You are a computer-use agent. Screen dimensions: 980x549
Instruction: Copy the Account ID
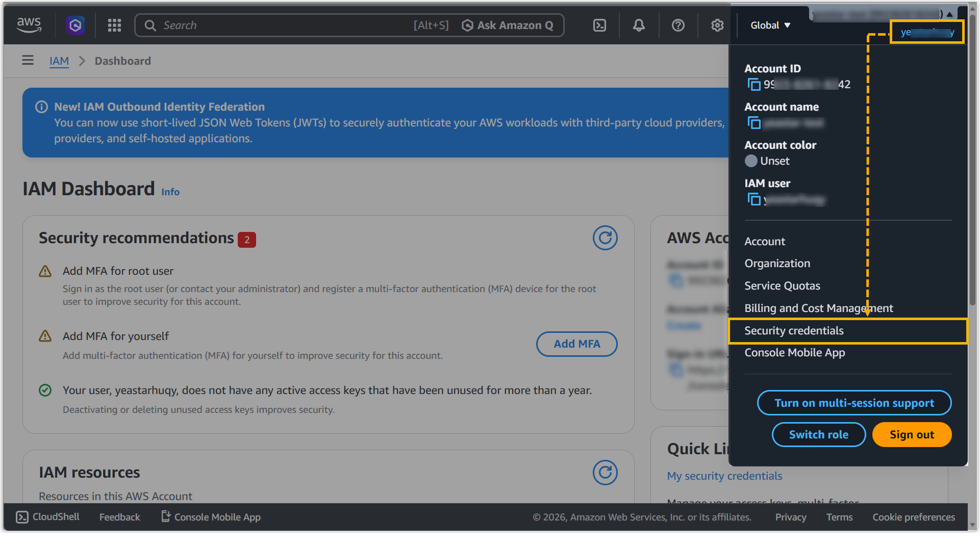click(753, 84)
